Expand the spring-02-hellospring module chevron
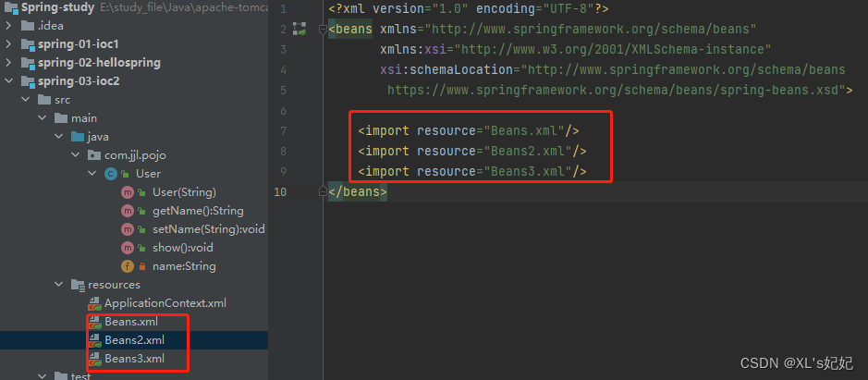 pyautogui.click(x=8, y=63)
